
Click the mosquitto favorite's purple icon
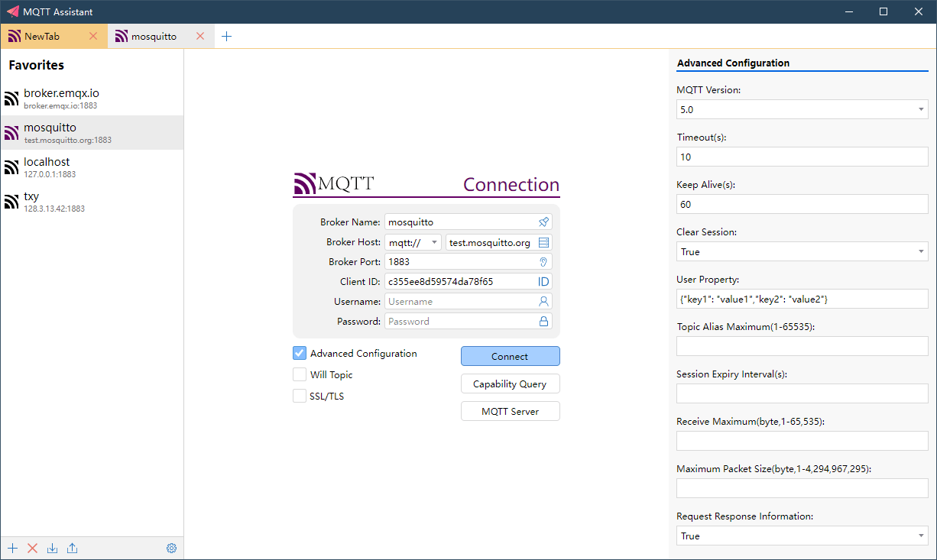11,133
